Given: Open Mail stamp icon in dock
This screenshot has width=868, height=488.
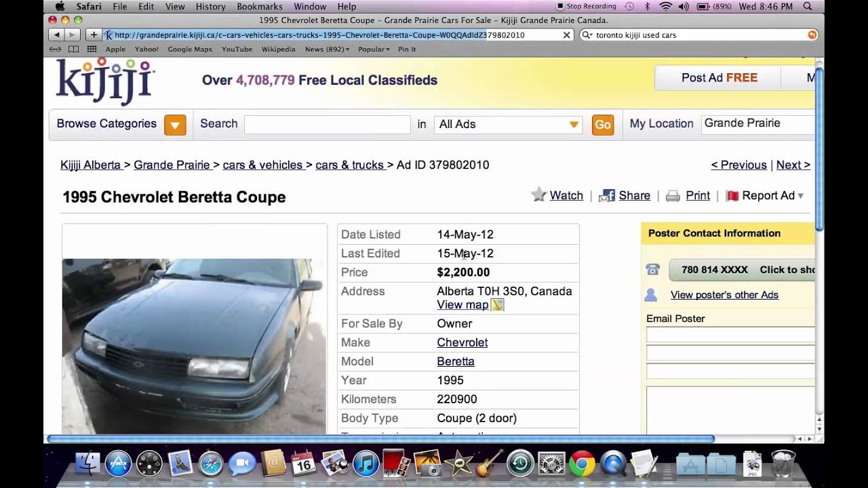Looking at the screenshot, I should tap(180, 464).
